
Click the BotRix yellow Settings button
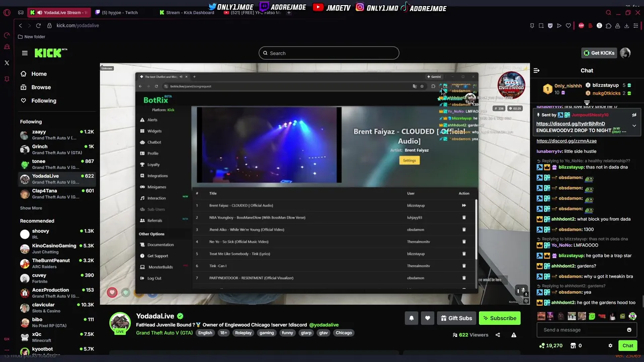pyautogui.click(x=409, y=160)
